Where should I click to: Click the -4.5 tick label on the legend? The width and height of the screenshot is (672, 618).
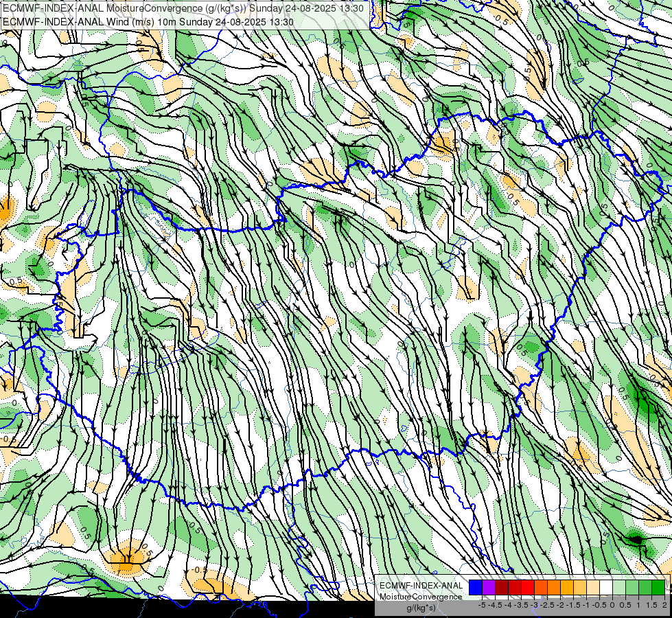click(495, 605)
